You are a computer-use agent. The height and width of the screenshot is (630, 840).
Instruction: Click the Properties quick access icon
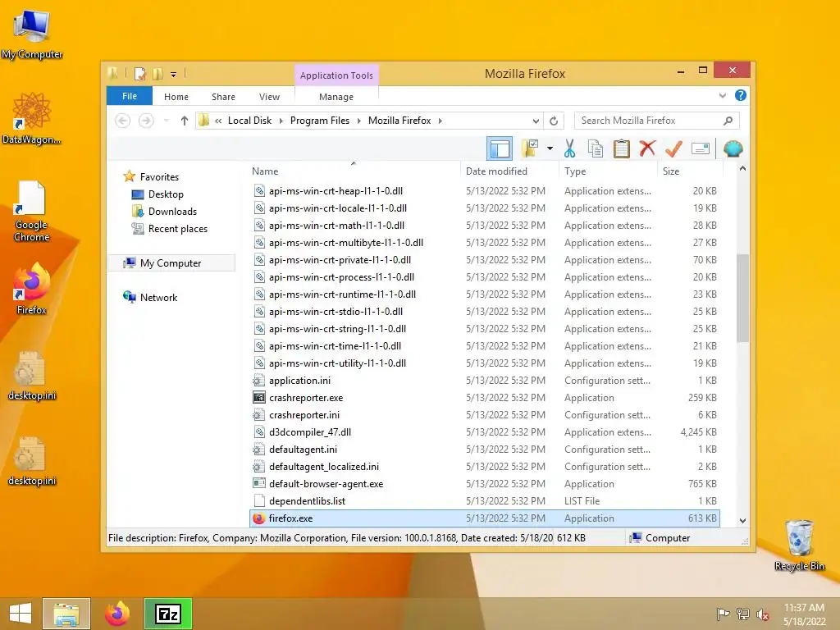(x=139, y=74)
